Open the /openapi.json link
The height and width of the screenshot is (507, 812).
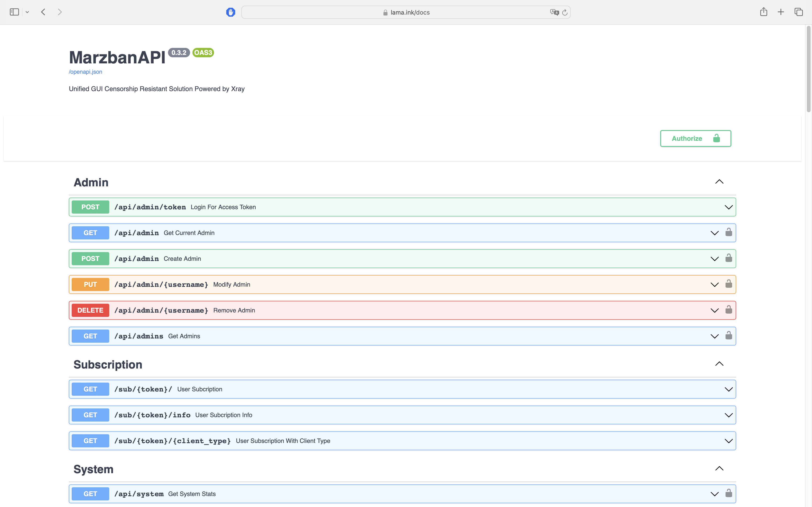tap(86, 72)
